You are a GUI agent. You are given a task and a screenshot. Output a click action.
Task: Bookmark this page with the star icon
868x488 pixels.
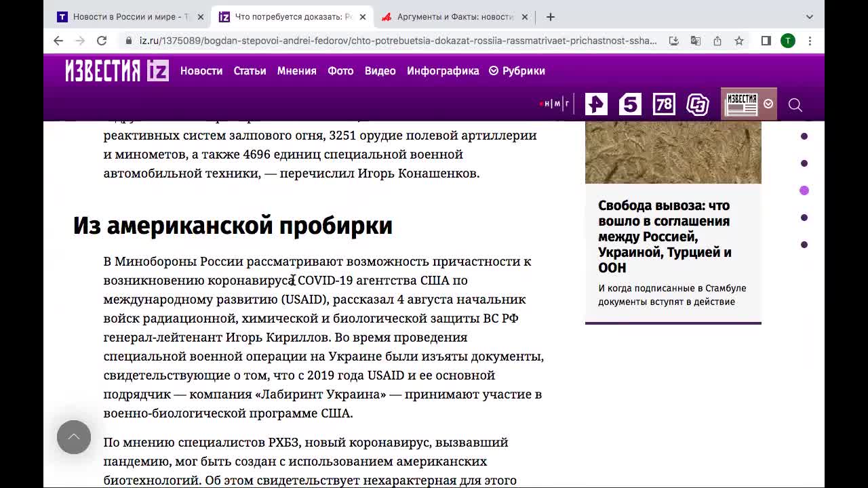tap(739, 41)
